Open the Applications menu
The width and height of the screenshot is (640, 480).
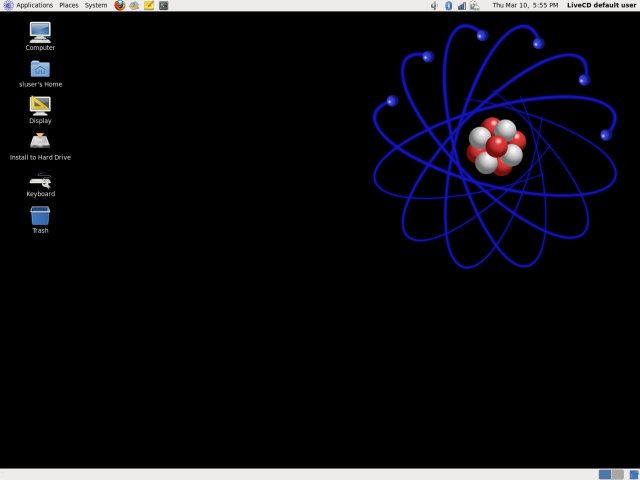coord(28,5)
